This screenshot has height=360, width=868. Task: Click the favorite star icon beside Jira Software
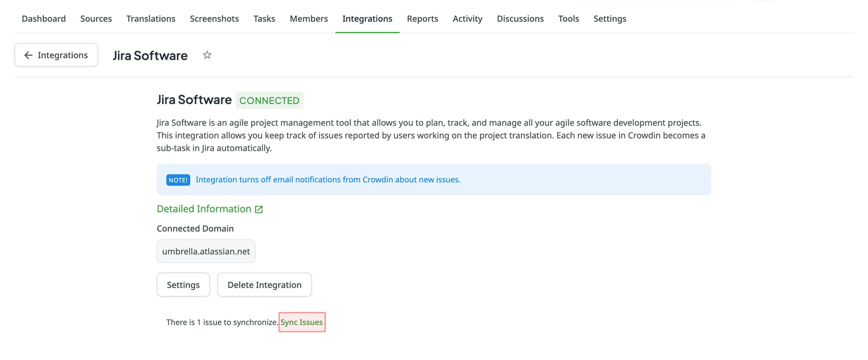207,55
